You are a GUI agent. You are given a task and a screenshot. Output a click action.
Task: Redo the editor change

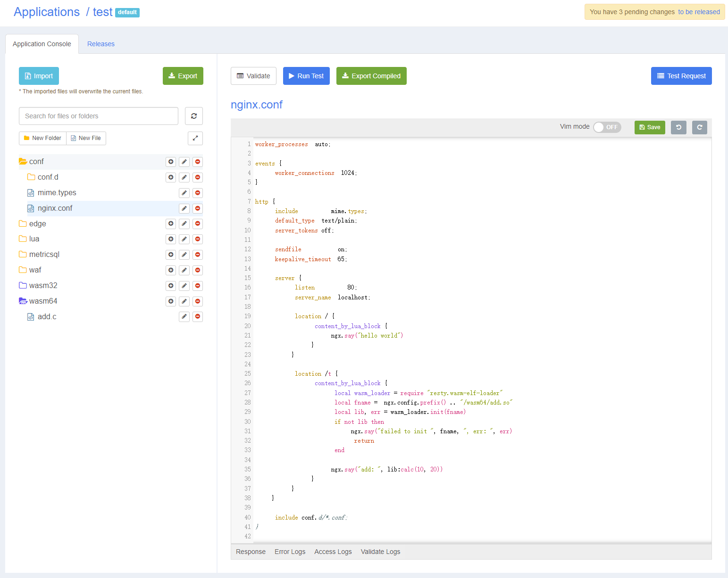[700, 127]
